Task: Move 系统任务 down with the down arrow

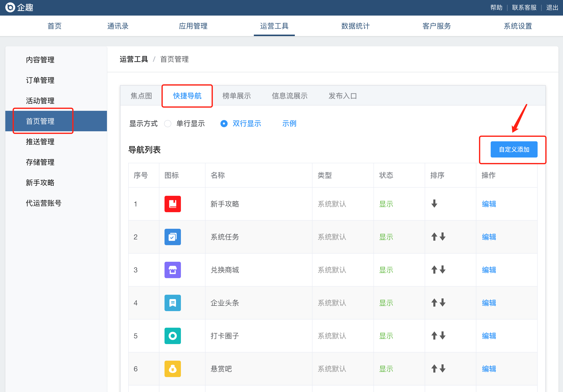Action: [x=443, y=237]
